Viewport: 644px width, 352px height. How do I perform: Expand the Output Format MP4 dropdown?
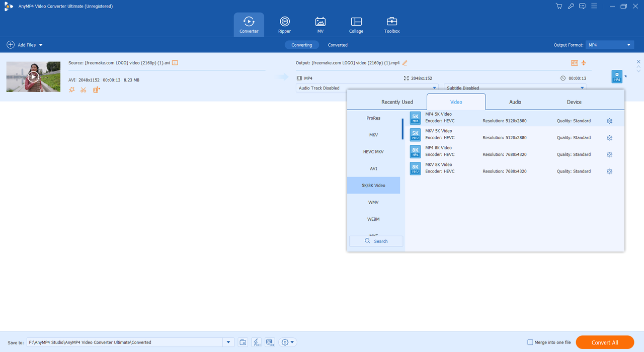coord(628,45)
